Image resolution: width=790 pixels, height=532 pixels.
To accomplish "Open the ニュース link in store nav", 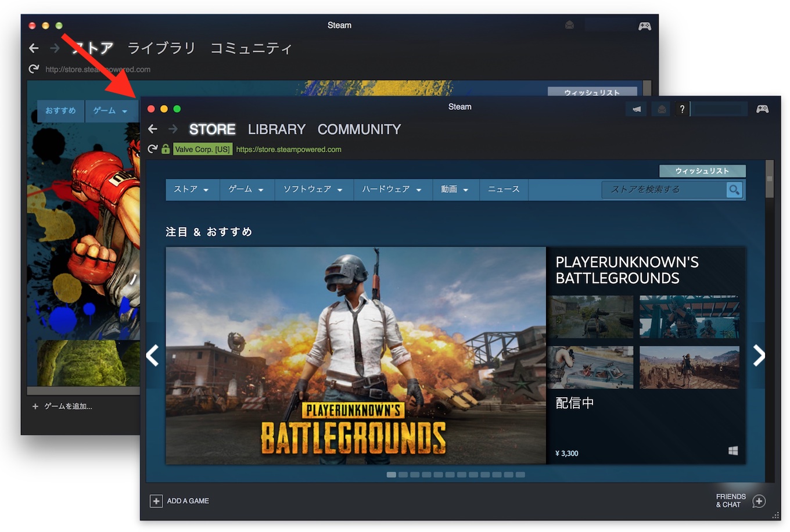I will [504, 189].
